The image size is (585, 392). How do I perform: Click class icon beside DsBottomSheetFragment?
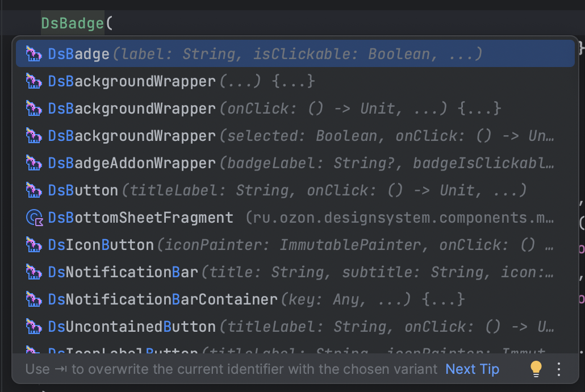[34, 218]
